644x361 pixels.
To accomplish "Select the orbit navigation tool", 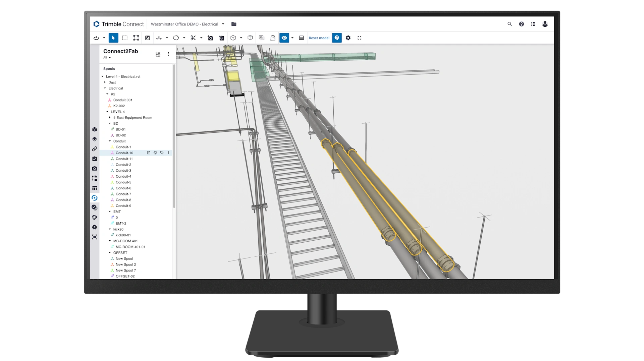I will point(96,38).
